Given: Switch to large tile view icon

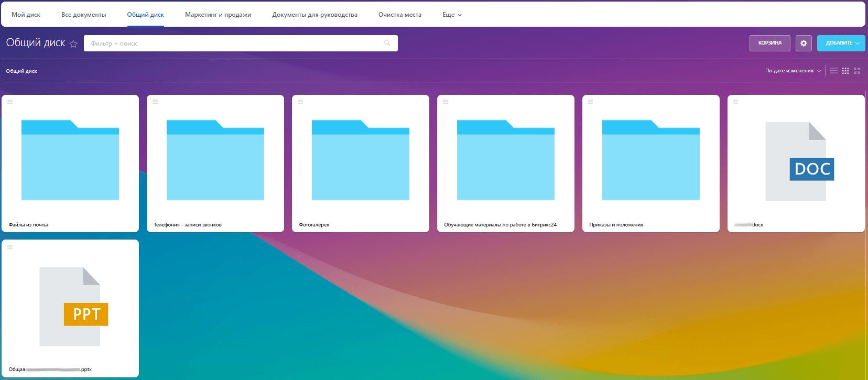Looking at the screenshot, I should coord(857,71).
